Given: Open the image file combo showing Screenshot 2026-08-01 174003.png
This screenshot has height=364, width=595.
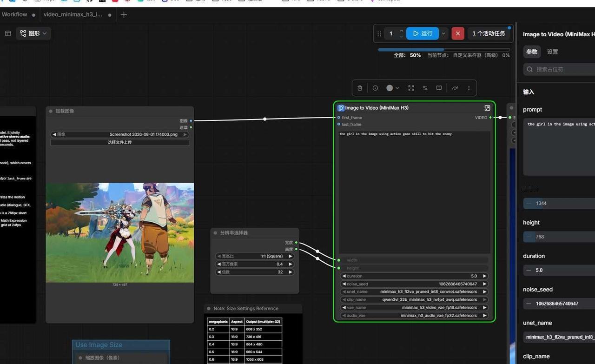Looking at the screenshot, I should pos(120,134).
